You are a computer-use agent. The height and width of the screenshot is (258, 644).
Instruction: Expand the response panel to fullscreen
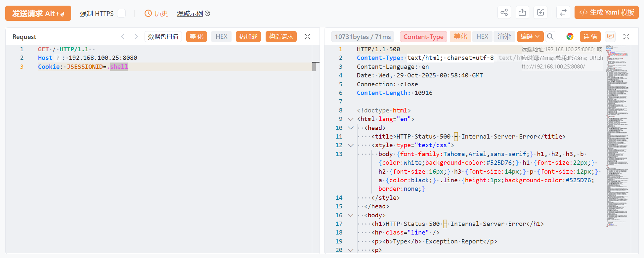click(626, 37)
